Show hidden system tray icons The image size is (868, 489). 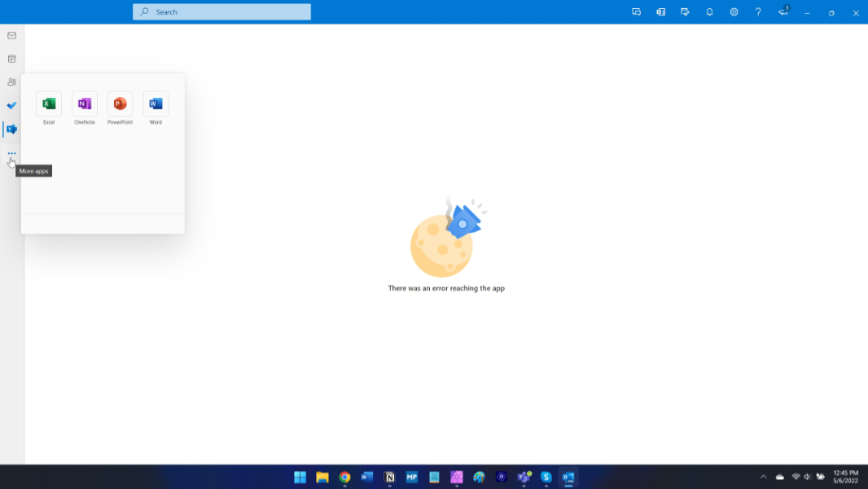[x=764, y=477]
